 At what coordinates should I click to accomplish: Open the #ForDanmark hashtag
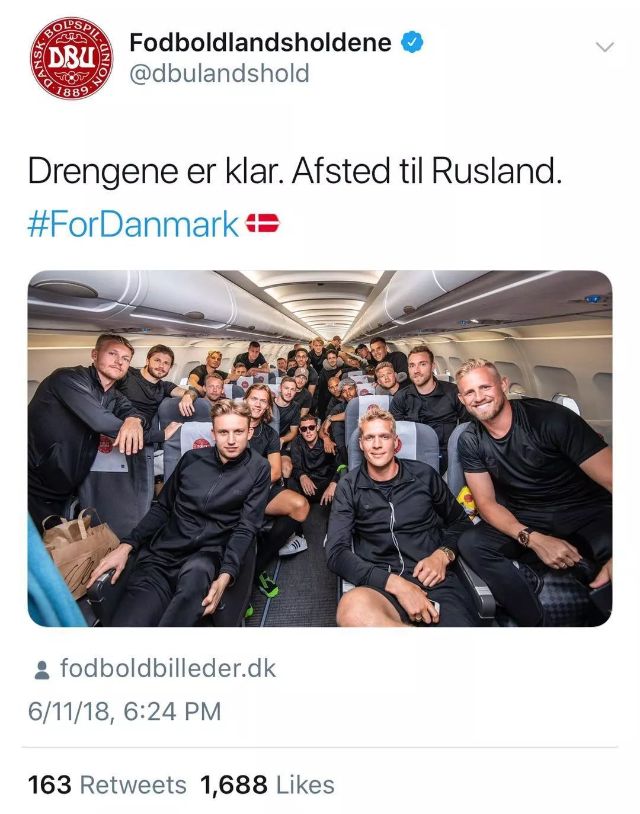coord(133,225)
